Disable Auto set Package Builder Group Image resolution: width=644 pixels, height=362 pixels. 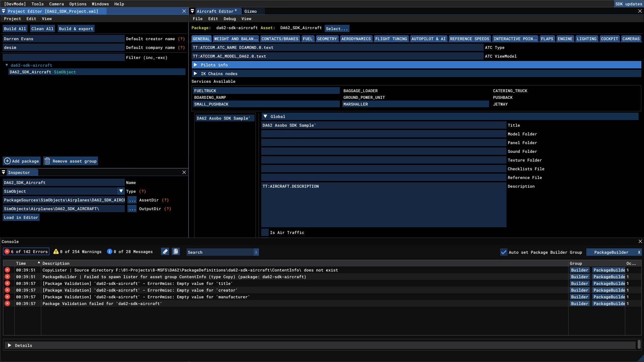[x=503, y=252]
